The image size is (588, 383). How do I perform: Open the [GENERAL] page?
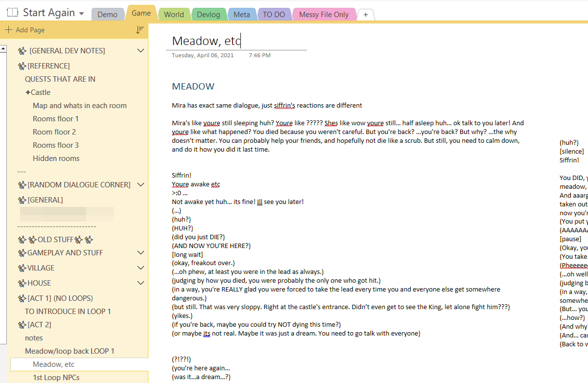[45, 200]
